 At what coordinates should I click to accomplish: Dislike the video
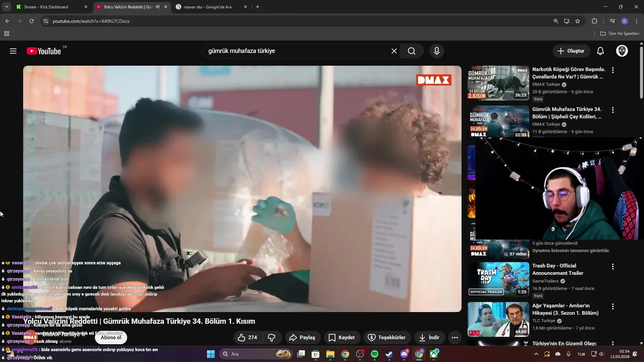[x=272, y=337]
